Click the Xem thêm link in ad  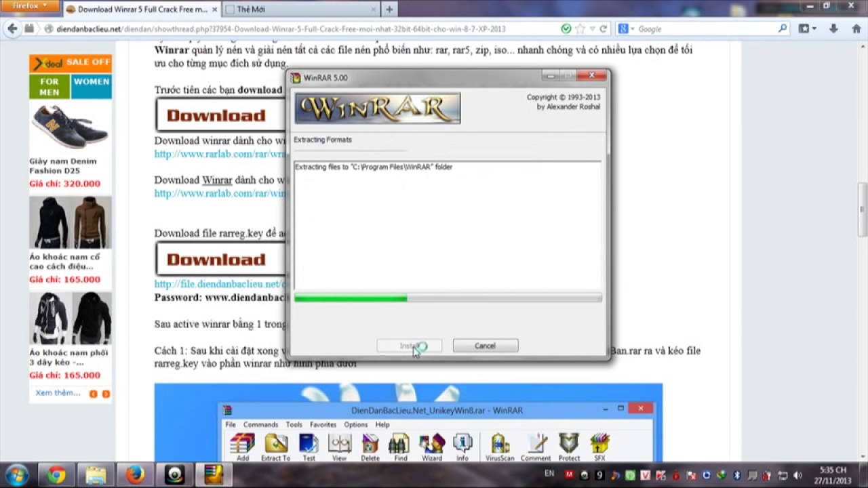(58, 393)
